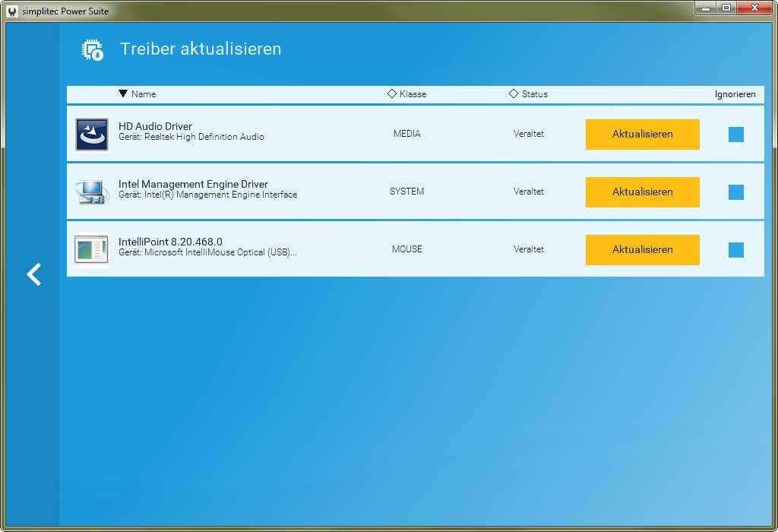The height and width of the screenshot is (532, 778).
Task: Go back using the left arrow
Action: point(33,274)
